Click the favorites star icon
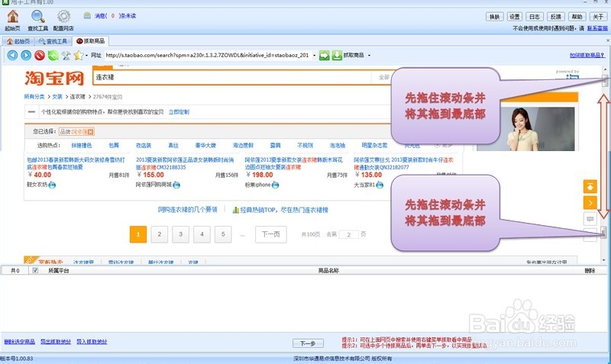The image size is (611, 364). tap(79, 55)
